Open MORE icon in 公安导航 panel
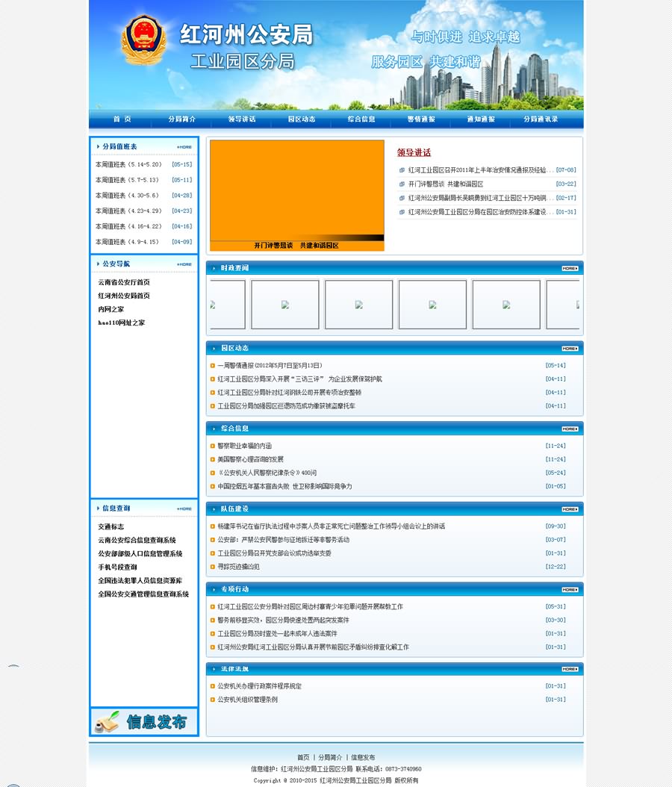This screenshot has width=672, height=787. [184, 264]
